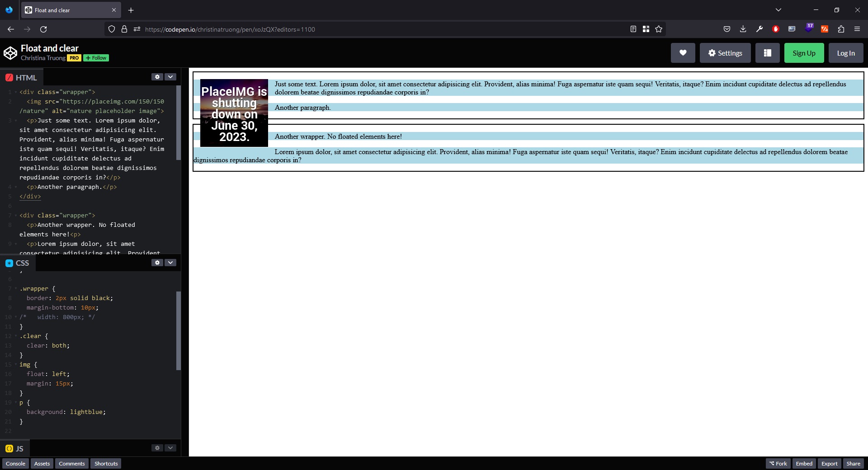Reload the current page
868x470 pixels.
pos(43,29)
